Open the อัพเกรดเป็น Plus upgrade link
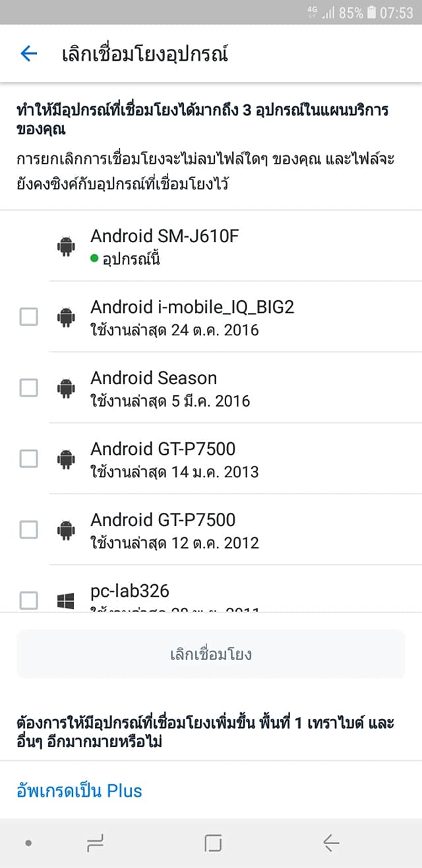 coord(79,791)
